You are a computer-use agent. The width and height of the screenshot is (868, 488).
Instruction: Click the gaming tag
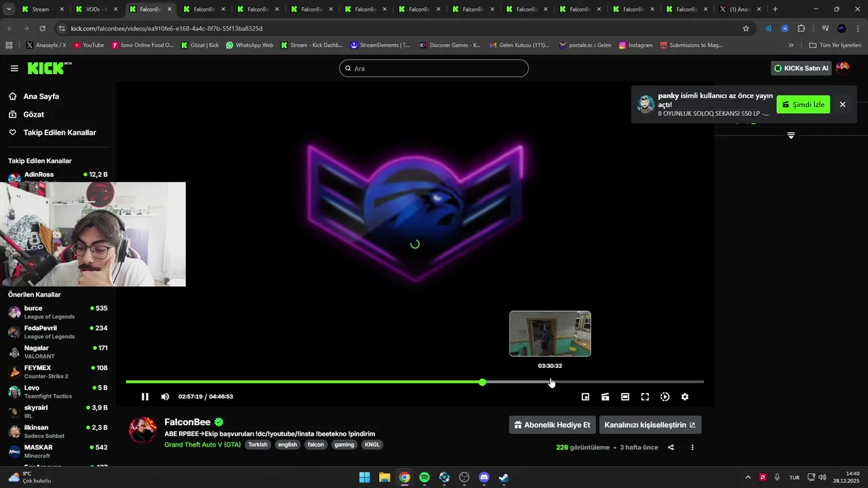tap(344, 445)
